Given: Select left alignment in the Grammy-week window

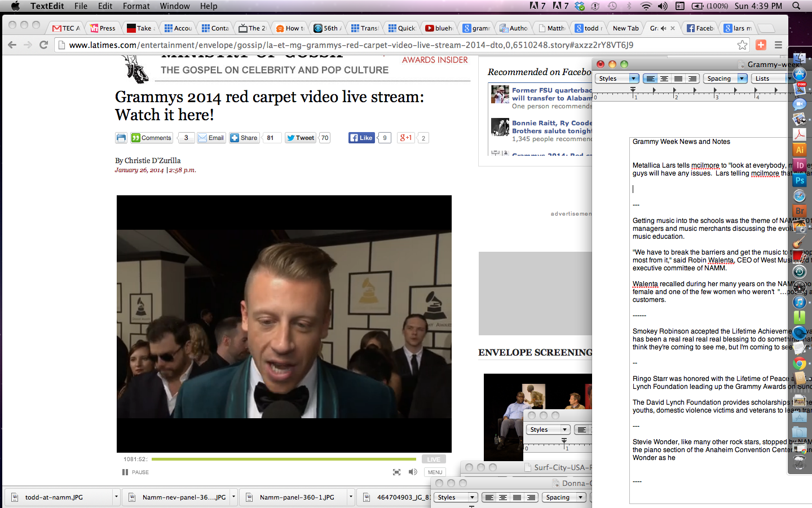Looking at the screenshot, I should (x=650, y=78).
